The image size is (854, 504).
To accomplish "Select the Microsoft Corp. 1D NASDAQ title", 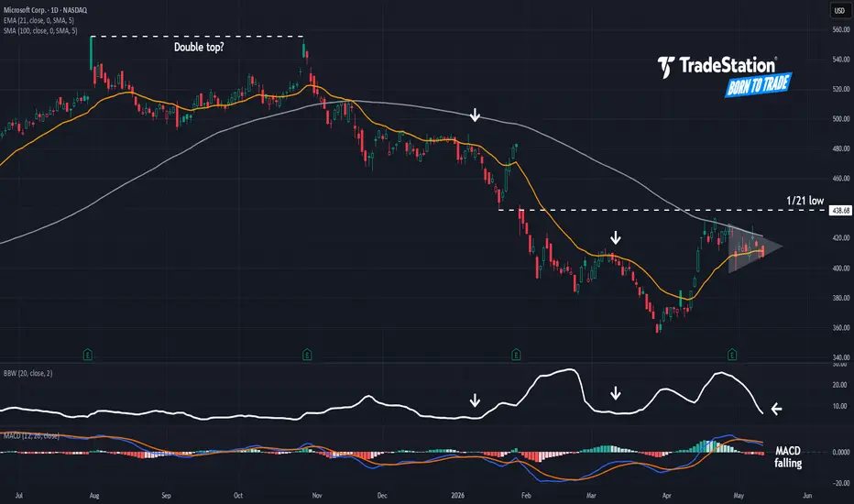I will tap(45, 10).
